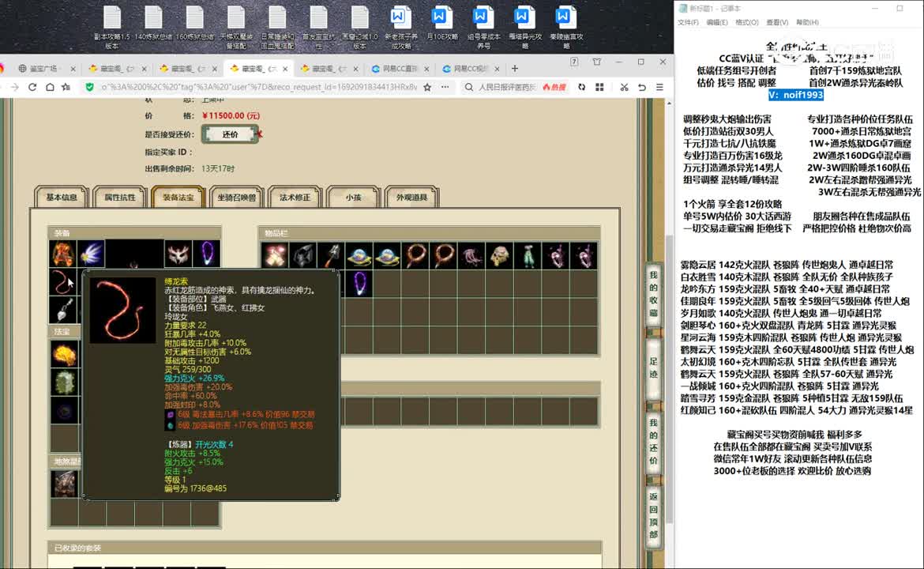
Task: Open Notepad's 文件(F) menu
Action: point(688,22)
